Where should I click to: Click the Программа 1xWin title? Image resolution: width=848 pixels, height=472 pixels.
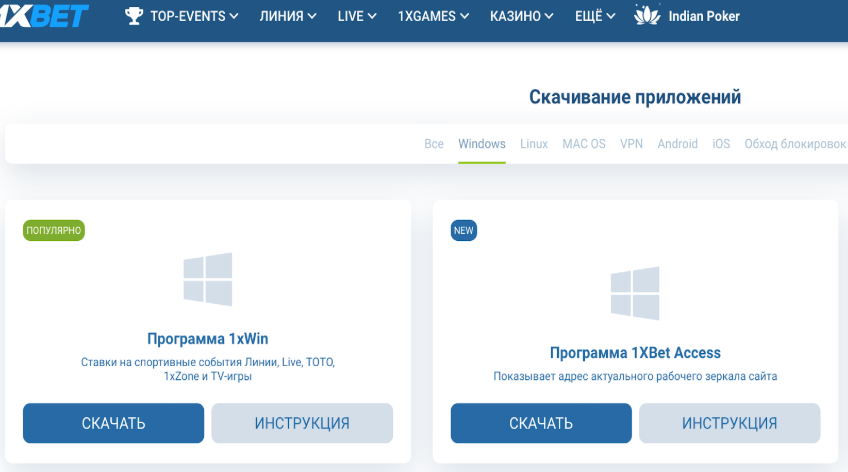coord(208,339)
